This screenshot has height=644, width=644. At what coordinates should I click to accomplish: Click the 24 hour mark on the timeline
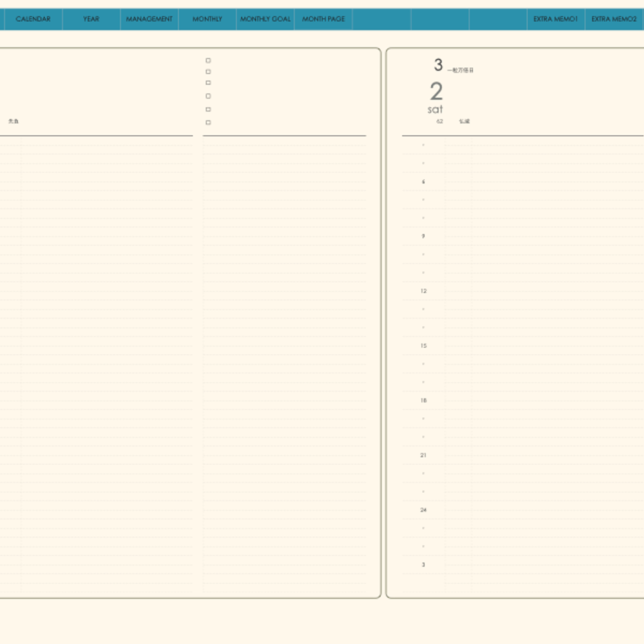423,510
